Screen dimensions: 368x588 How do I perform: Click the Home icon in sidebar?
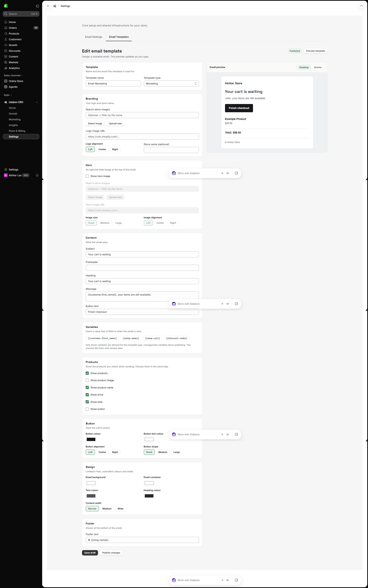pyautogui.click(x=6, y=22)
